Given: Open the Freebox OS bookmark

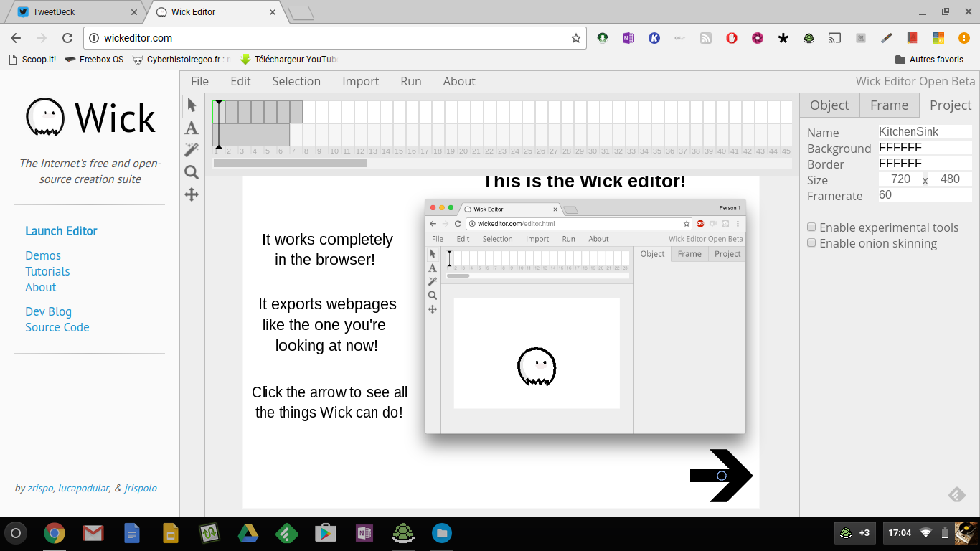Looking at the screenshot, I should point(94,60).
